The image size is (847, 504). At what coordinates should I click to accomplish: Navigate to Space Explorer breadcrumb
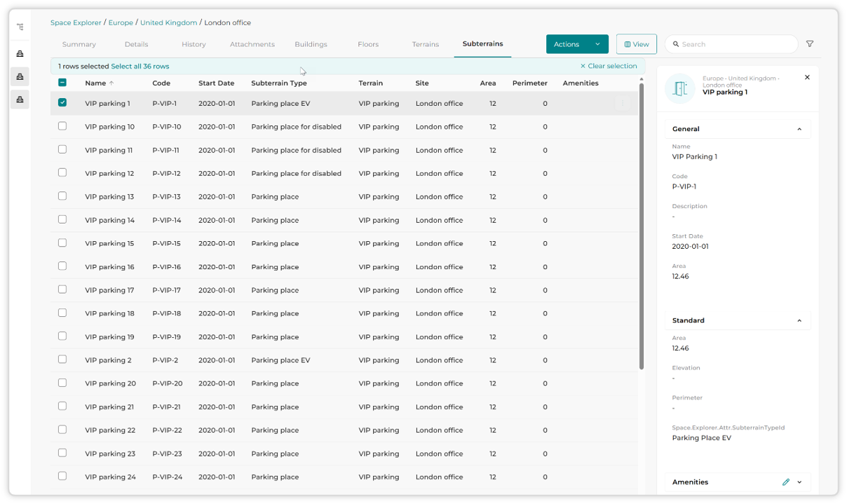click(x=76, y=23)
